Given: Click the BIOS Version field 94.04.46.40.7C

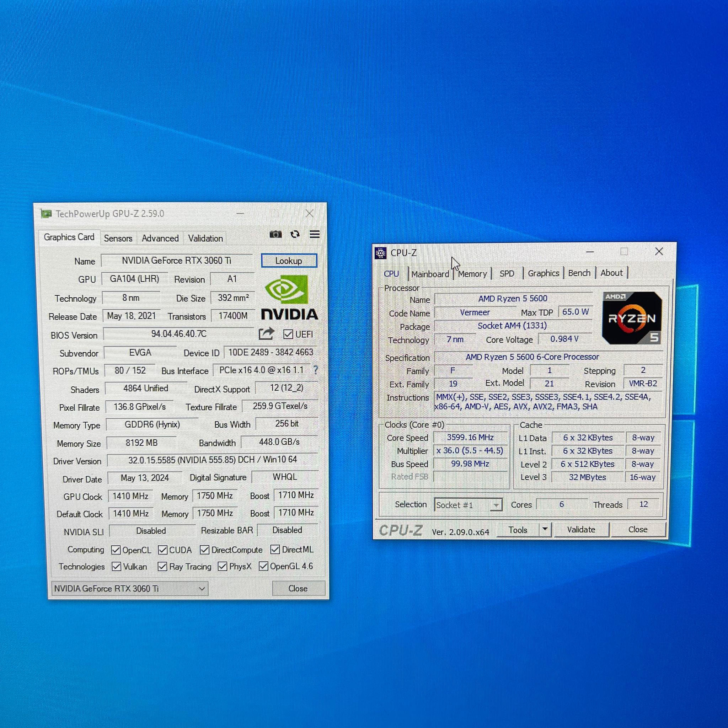Looking at the screenshot, I should [178, 334].
